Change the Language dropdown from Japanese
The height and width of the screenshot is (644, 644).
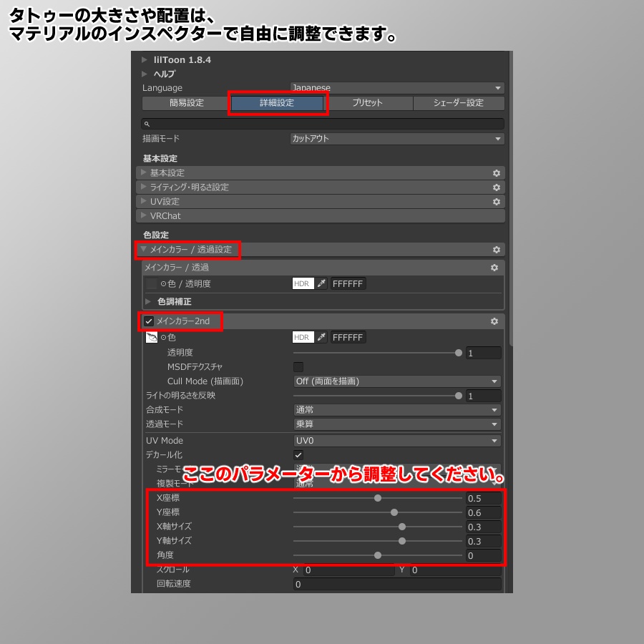396,87
